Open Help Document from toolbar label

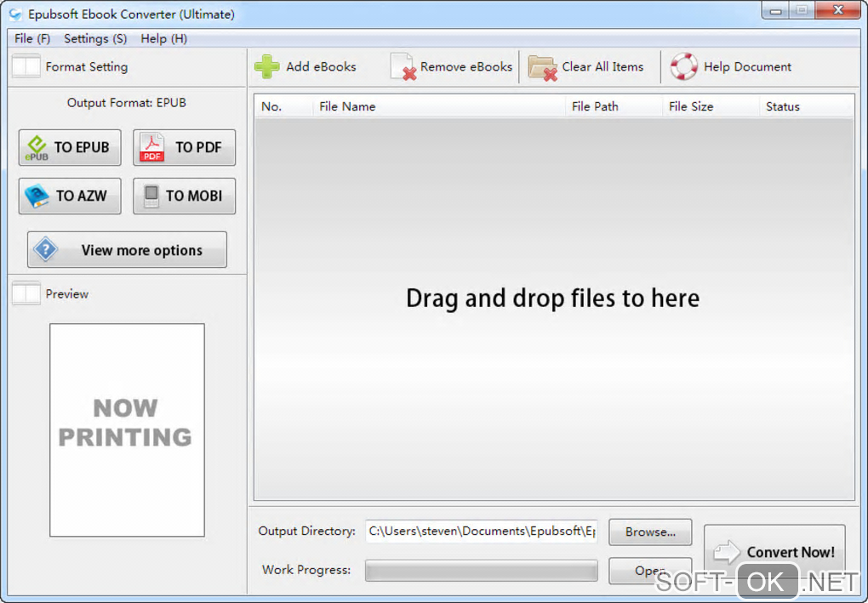tap(747, 67)
